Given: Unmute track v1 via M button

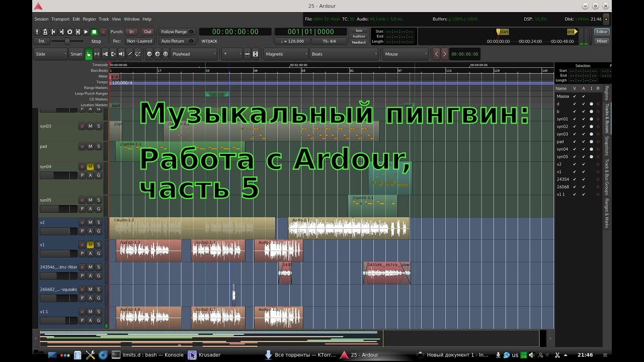Looking at the screenshot, I should [90, 244].
